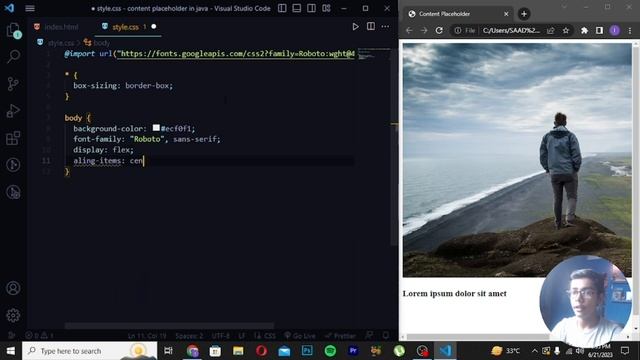The width and height of the screenshot is (640, 360).
Task: Switch to the style.css tab
Action: [125, 27]
